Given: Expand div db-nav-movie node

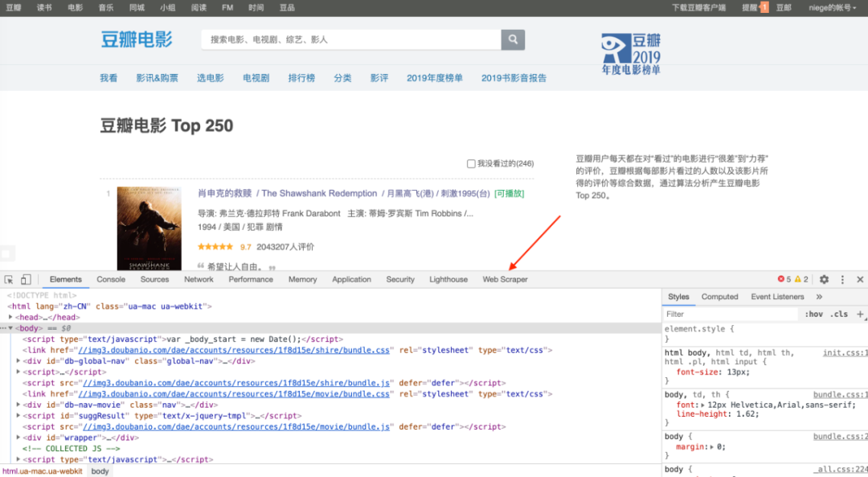Looking at the screenshot, I should point(18,405).
